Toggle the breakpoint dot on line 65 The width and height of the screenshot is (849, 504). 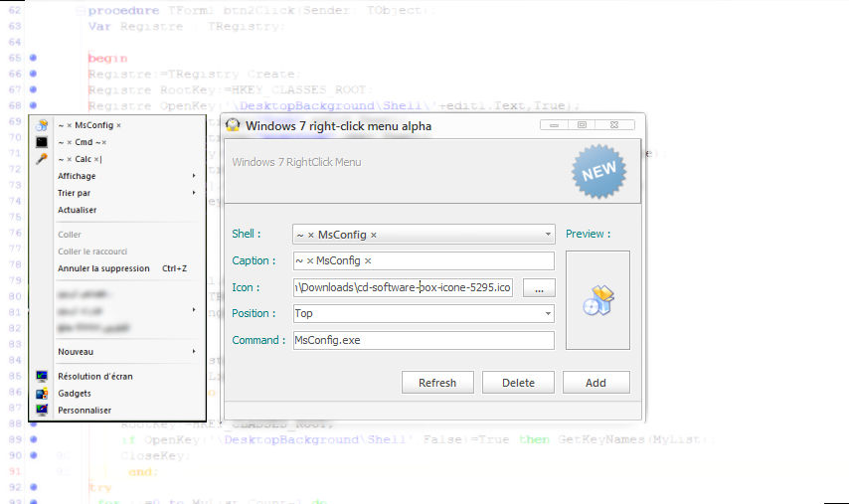(x=33, y=58)
